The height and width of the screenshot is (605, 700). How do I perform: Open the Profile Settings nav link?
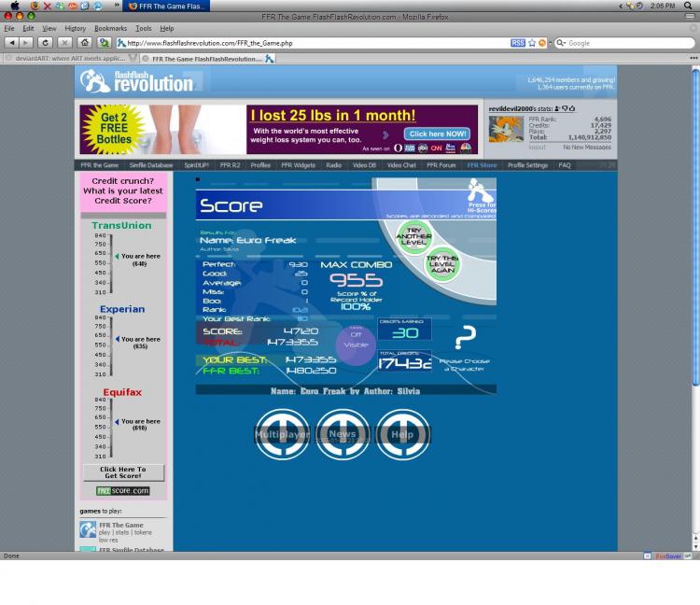tap(527, 165)
